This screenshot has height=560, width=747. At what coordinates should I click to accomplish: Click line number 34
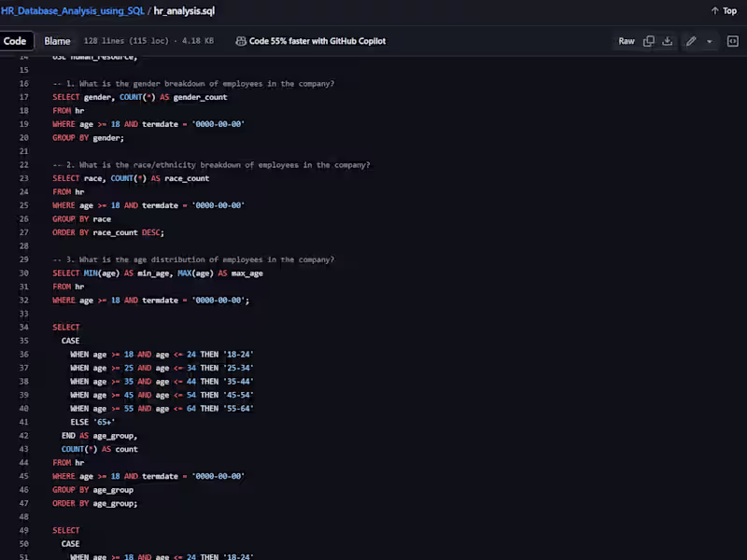click(x=24, y=328)
